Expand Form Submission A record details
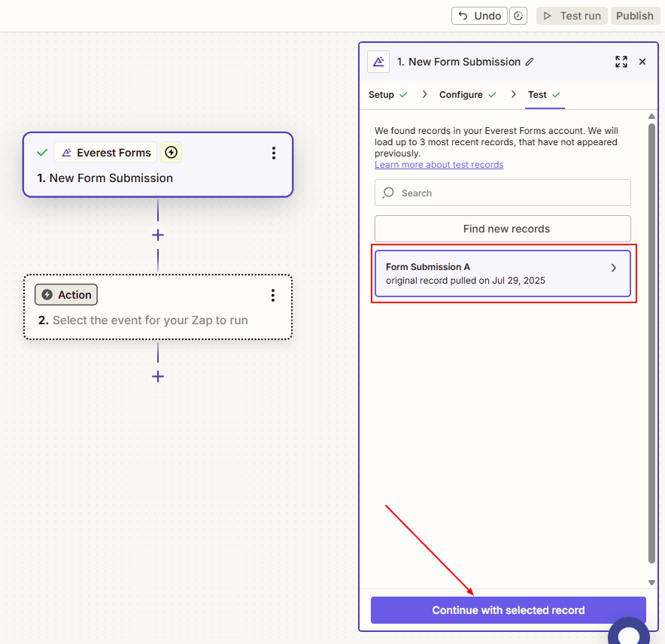The image size is (665, 644). coord(613,267)
